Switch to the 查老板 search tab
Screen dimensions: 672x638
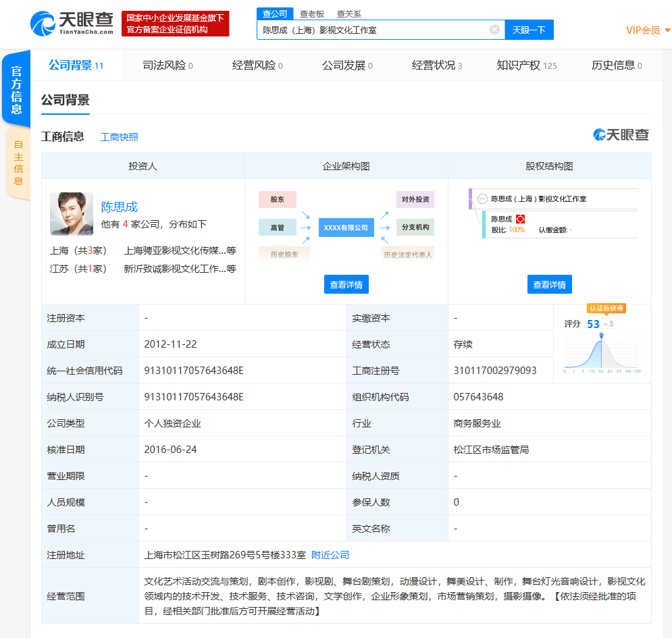(311, 14)
